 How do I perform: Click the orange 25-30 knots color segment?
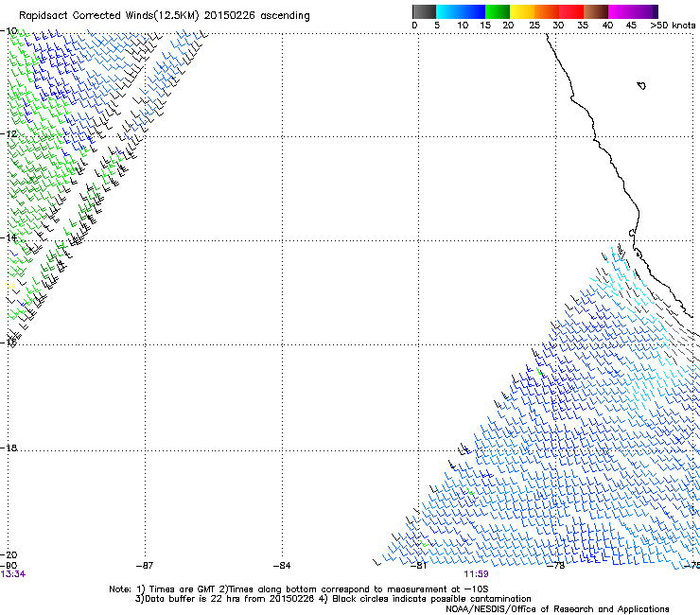pyautogui.click(x=547, y=11)
